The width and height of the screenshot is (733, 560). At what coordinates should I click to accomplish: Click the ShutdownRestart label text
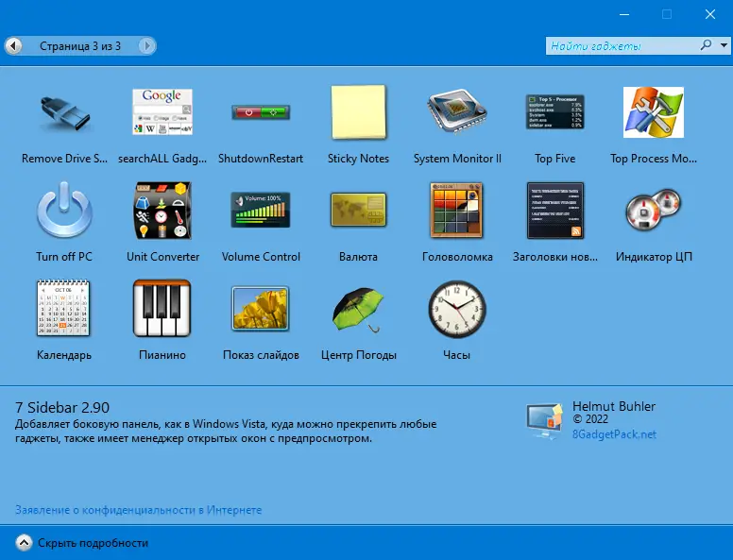pyautogui.click(x=261, y=159)
